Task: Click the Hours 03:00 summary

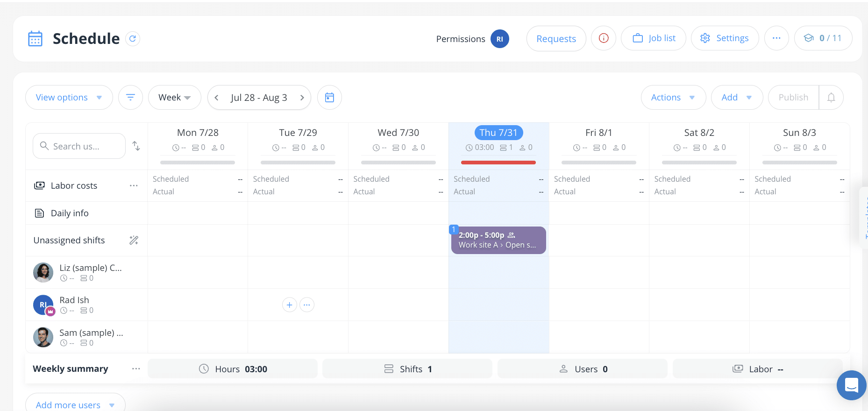Action: point(233,369)
